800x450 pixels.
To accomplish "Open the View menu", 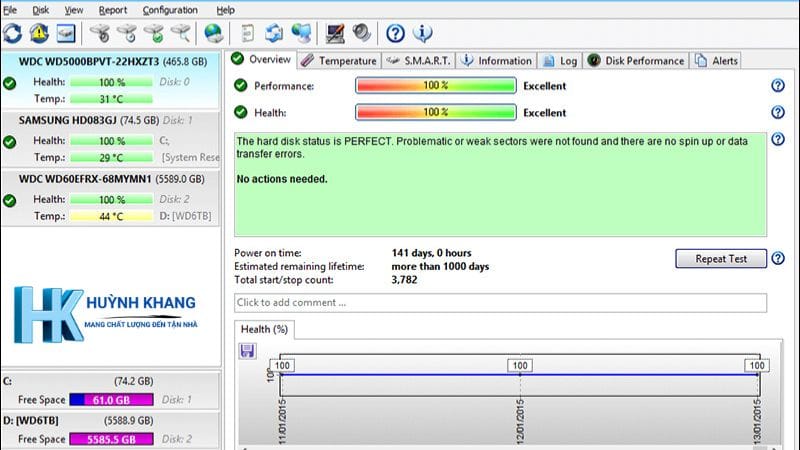I will pos(73,10).
